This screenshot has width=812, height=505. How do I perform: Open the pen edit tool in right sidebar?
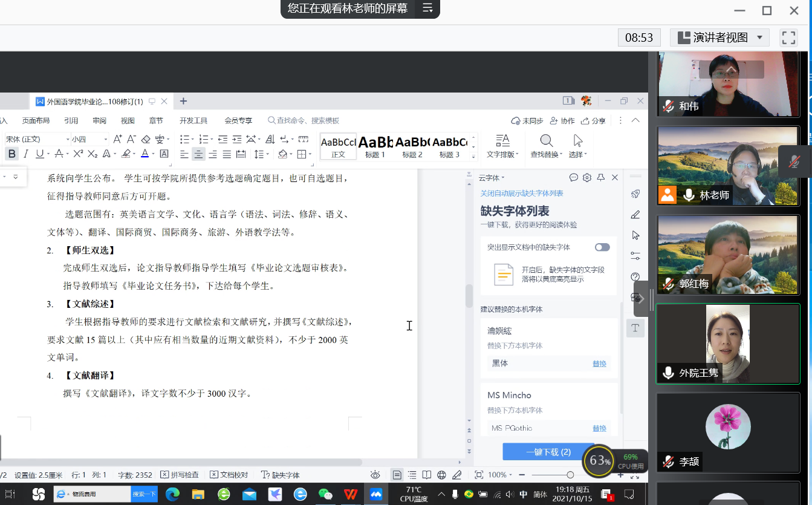point(635,215)
